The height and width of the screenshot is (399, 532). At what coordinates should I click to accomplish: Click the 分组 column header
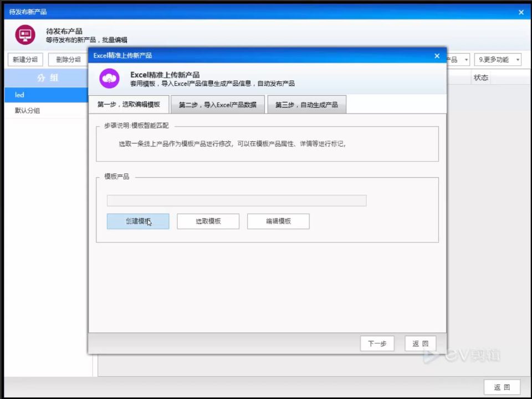(47, 78)
